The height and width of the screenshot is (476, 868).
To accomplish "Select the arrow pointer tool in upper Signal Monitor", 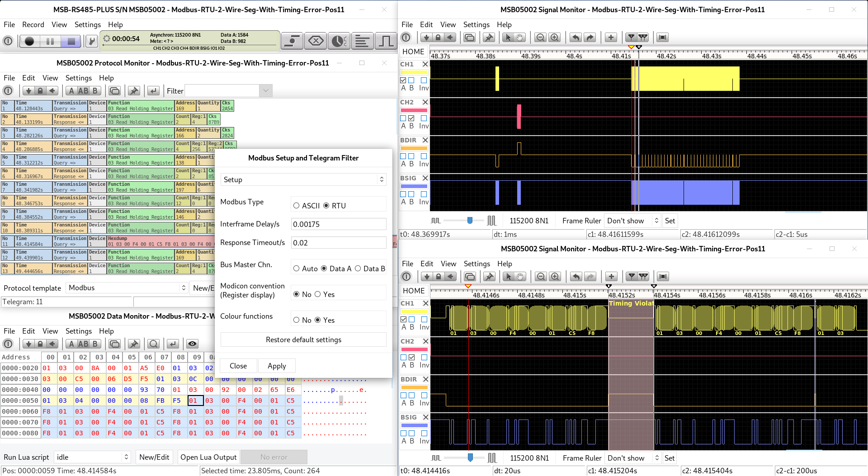I will coord(508,38).
